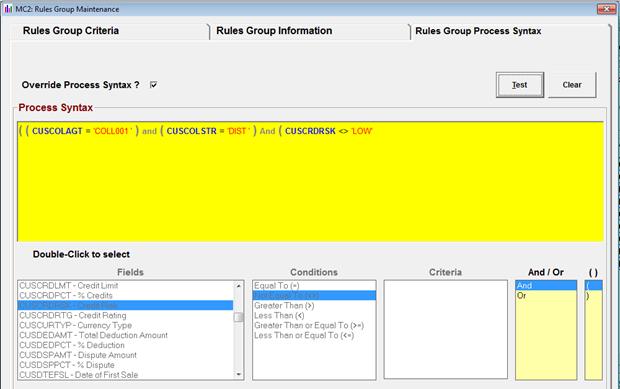Select CUSDSPAMT - Dispute Amount field
Screen dimensions: 620x389
[125, 355]
